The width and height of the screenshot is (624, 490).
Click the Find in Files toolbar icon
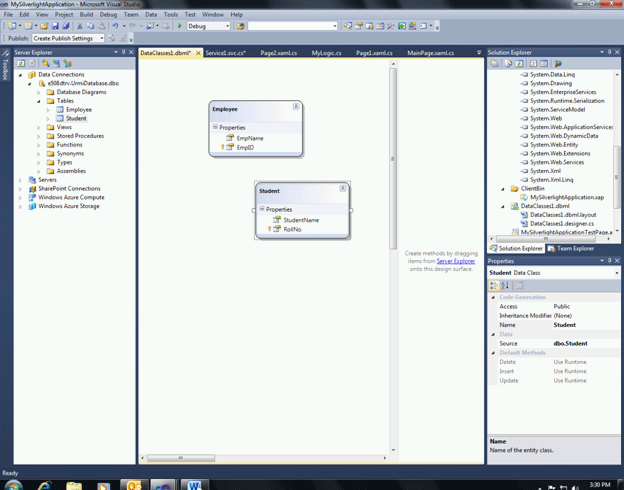tap(240, 26)
